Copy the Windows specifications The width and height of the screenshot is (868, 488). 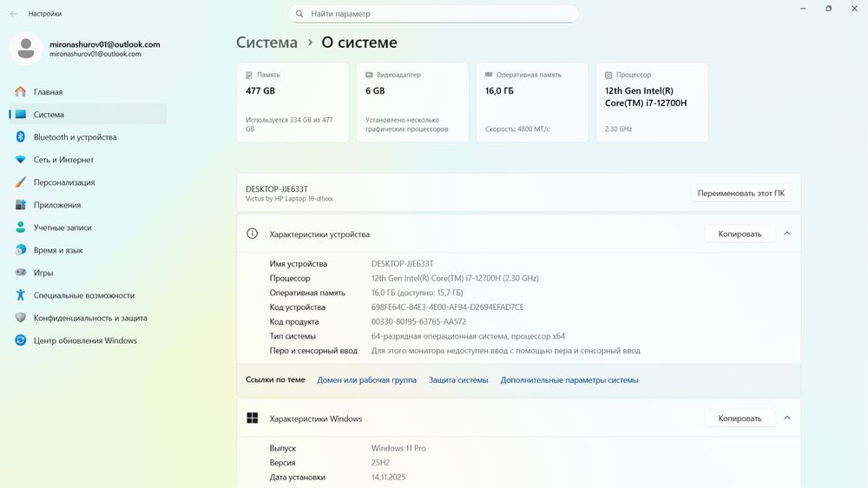point(740,419)
